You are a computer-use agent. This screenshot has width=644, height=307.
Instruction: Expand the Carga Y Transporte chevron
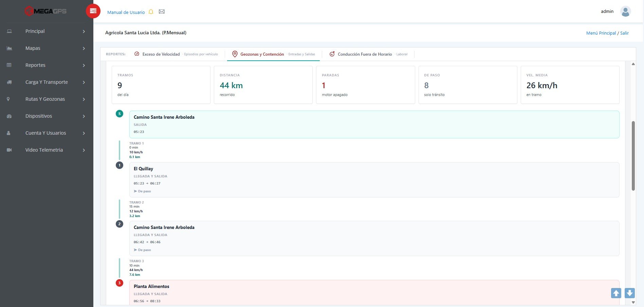[84, 82]
